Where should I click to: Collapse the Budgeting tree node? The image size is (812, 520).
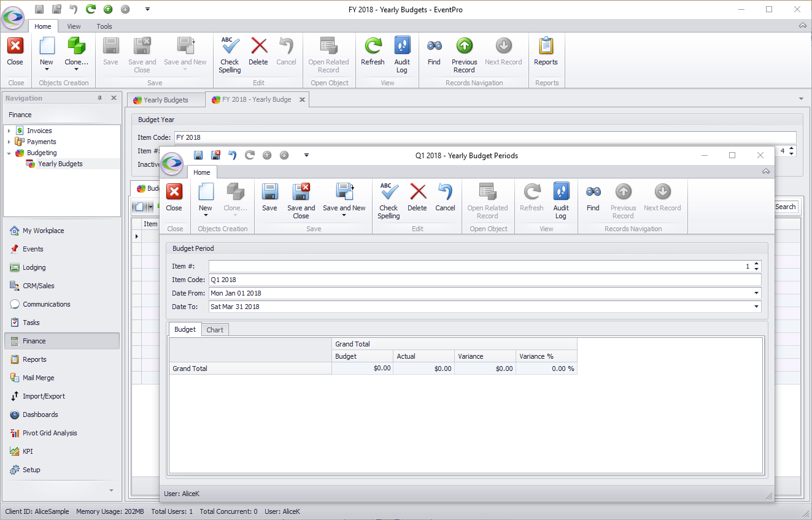point(9,153)
